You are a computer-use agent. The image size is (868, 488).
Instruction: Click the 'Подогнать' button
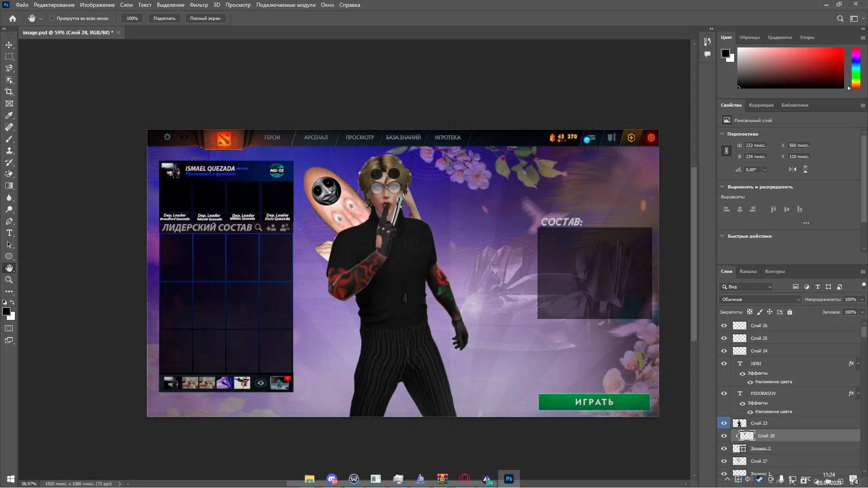coord(164,19)
